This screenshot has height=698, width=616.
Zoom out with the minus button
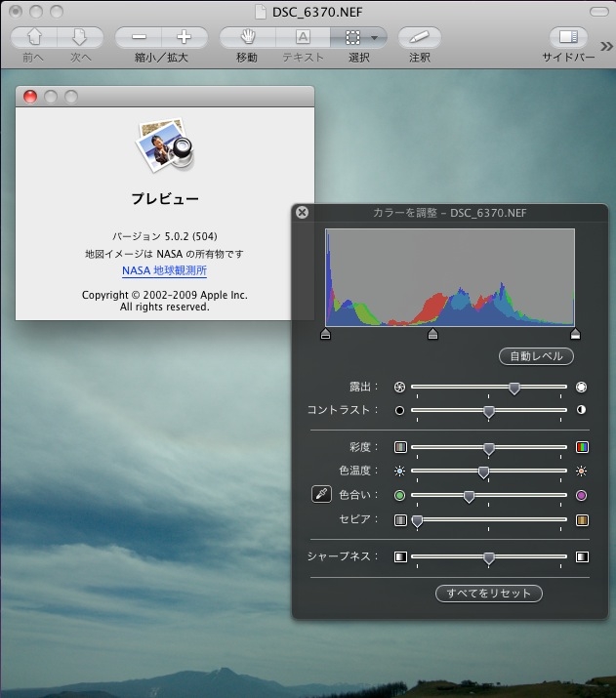tap(139, 37)
